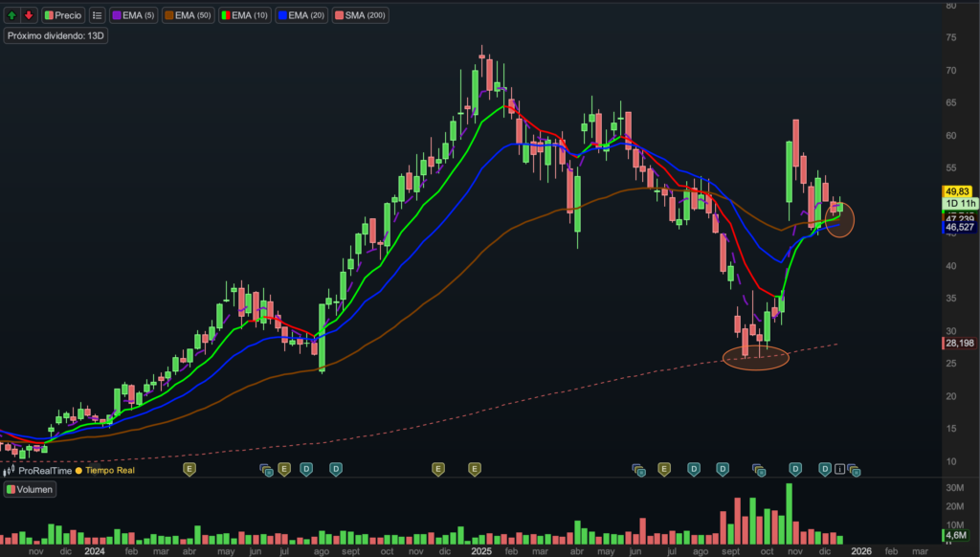Screen dimensions: 980x557
Task: Click the info 'i' event marker
Action: tap(840, 469)
